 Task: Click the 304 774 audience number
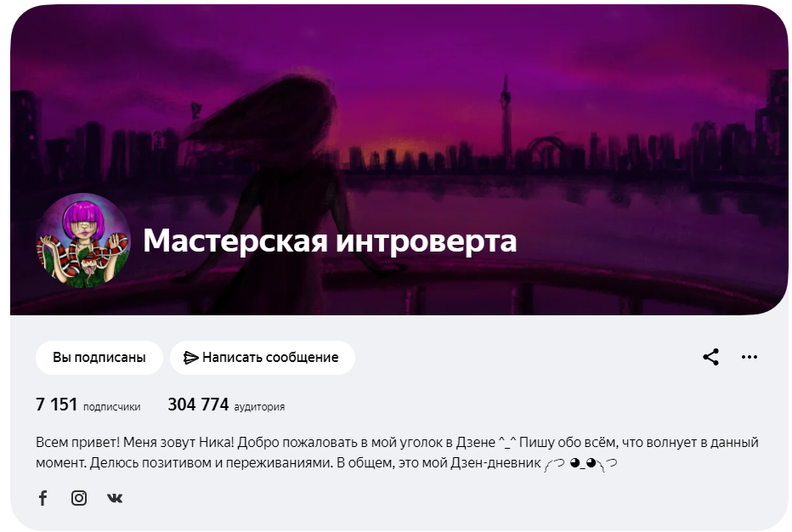198,405
